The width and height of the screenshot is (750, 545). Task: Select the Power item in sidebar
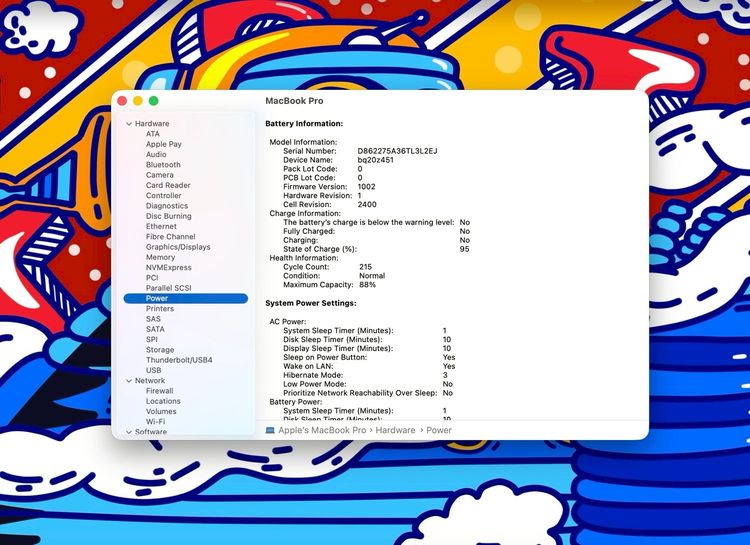tap(157, 298)
